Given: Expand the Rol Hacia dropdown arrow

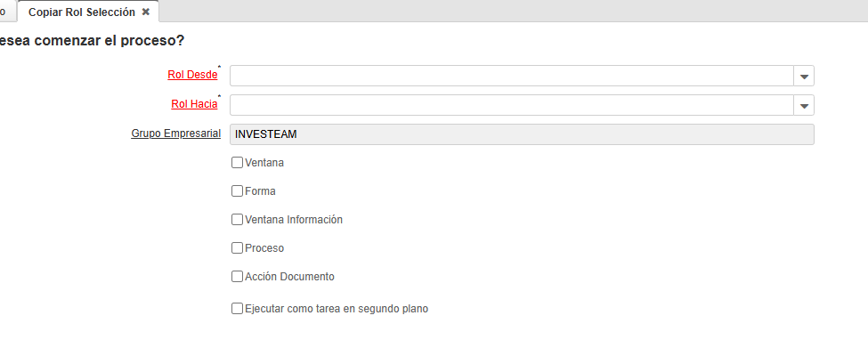Looking at the screenshot, I should point(804,106).
